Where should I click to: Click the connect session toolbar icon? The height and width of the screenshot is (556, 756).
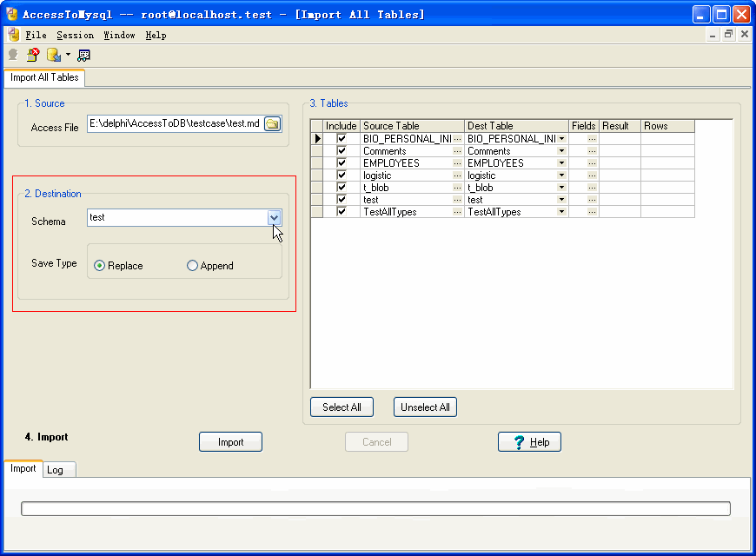point(14,55)
